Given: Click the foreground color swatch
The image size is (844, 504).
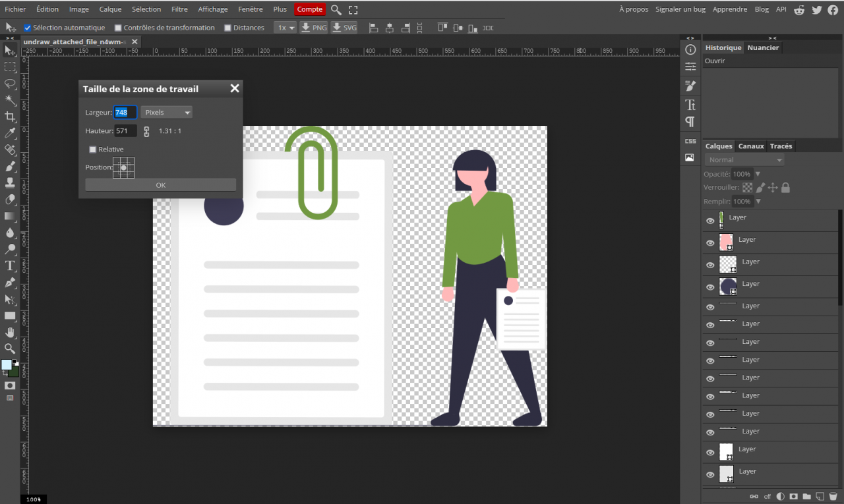Looking at the screenshot, I should [x=7, y=364].
